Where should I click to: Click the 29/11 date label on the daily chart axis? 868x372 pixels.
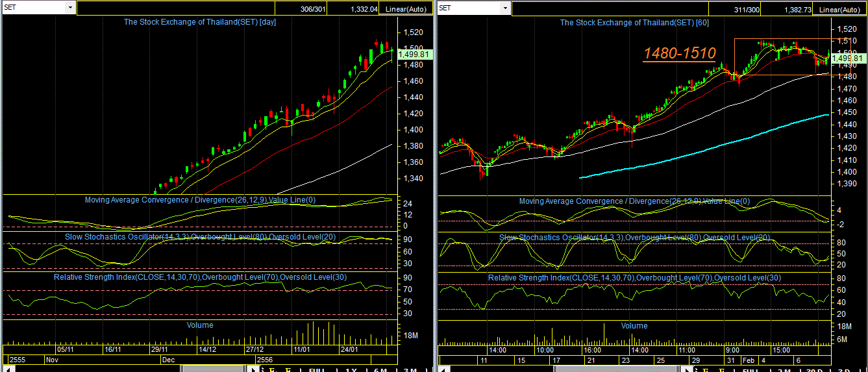point(159,349)
